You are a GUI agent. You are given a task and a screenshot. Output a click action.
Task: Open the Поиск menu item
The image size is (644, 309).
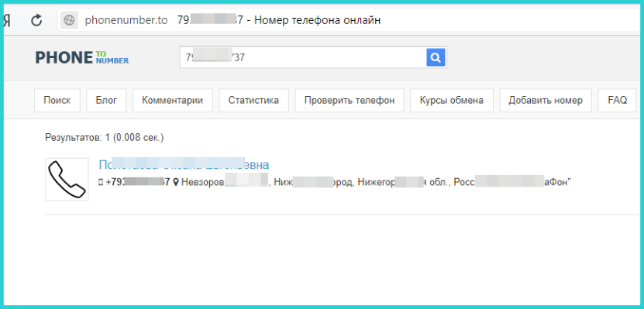57,100
